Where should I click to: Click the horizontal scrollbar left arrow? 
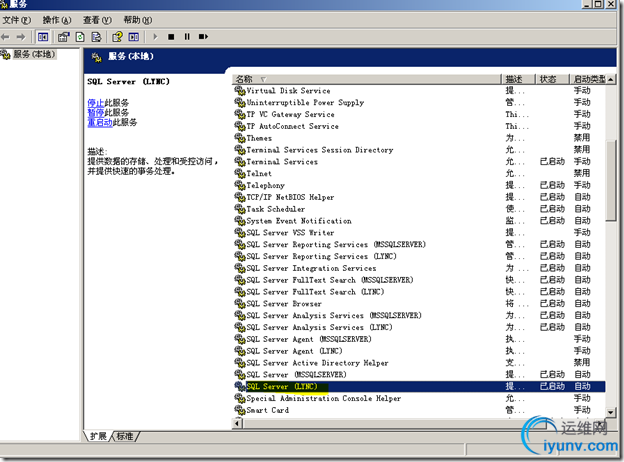pyautogui.click(x=237, y=423)
